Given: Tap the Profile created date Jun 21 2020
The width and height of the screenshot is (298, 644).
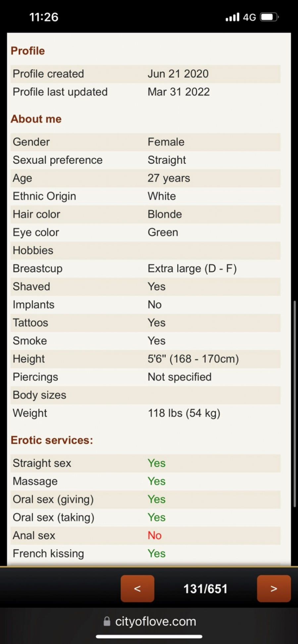Looking at the screenshot, I should pos(178,74).
